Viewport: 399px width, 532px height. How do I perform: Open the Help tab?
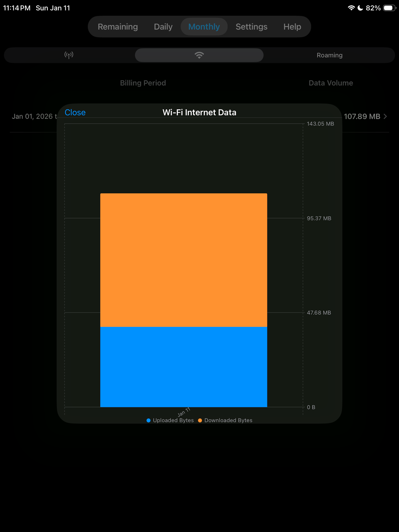(292, 27)
